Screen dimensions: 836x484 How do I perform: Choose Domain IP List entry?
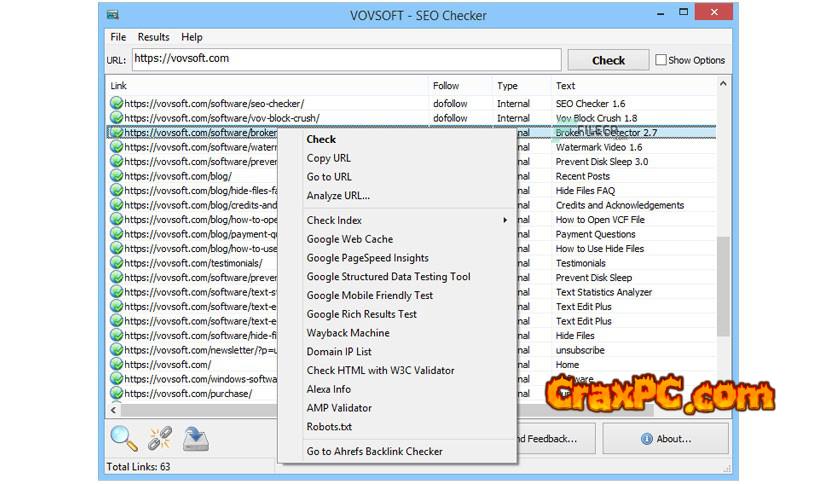pos(339,351)
